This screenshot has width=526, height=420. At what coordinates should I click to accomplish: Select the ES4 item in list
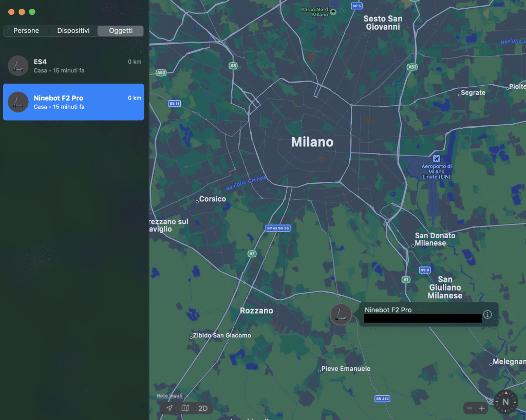tap(73, 66)
